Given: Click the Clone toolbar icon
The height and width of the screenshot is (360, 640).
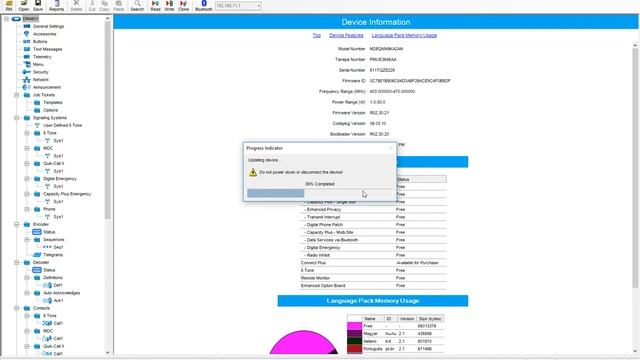Looking at the screenshot, I should [184, 5].
